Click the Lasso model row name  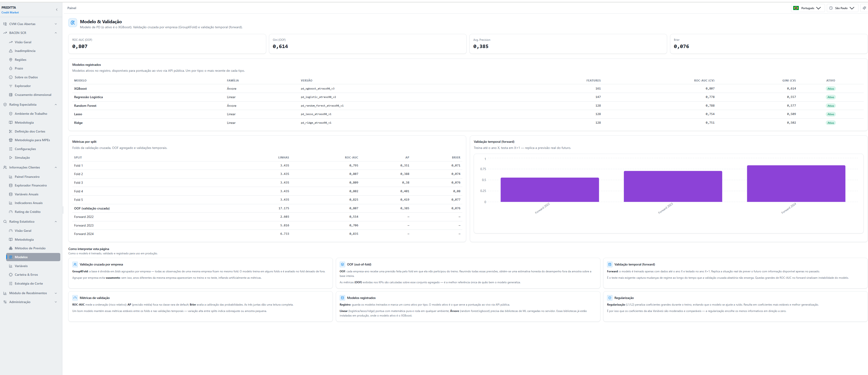tap(78, 114)
